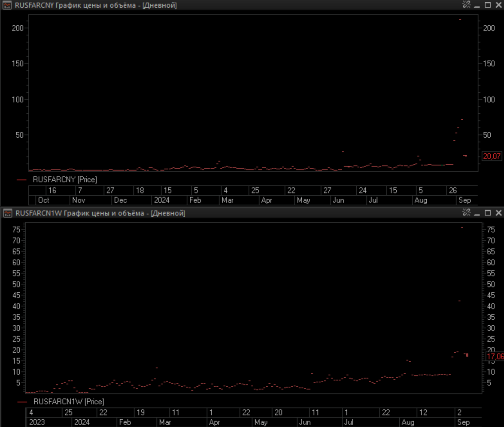Click the red legend line beside RUSFARCN1W [Price]
Image resolution: width=504 pixels, height=427 pixels.
22,402
